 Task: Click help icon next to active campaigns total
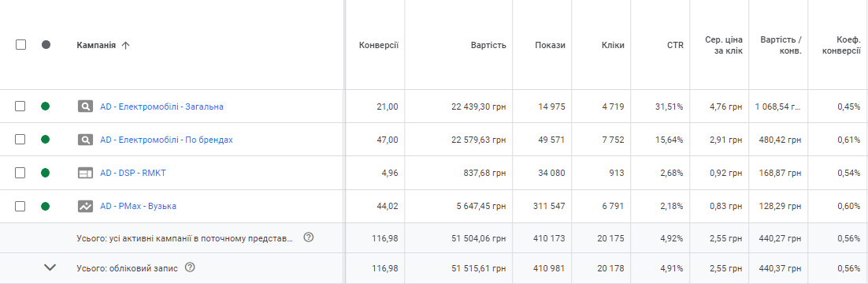point(309,237)
